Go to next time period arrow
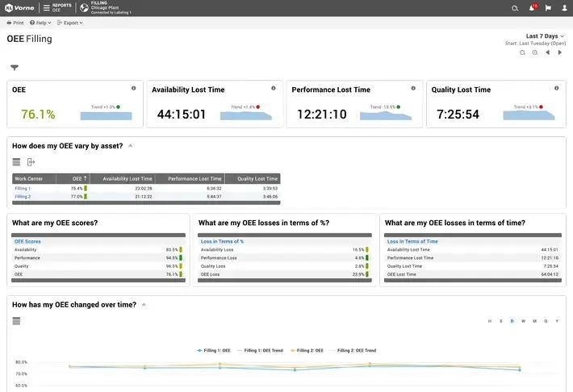 point(560,52)
